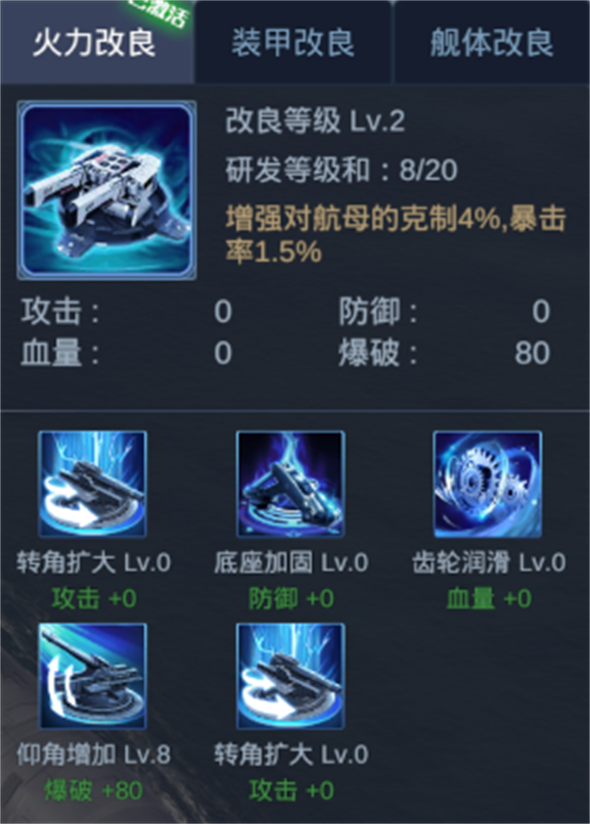Viewport: 590px width, 824px height.
Task: Click the large turret weapon icon
Action: 107,190
